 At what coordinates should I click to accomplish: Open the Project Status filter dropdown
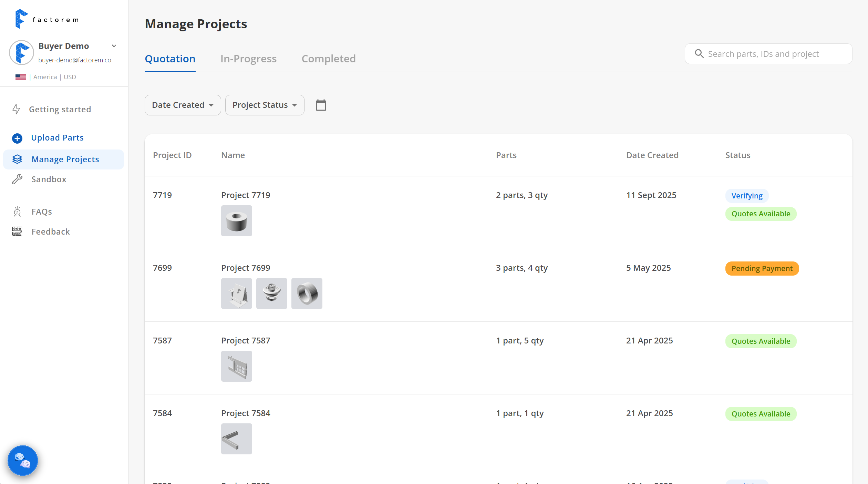(x=265, y=105)
